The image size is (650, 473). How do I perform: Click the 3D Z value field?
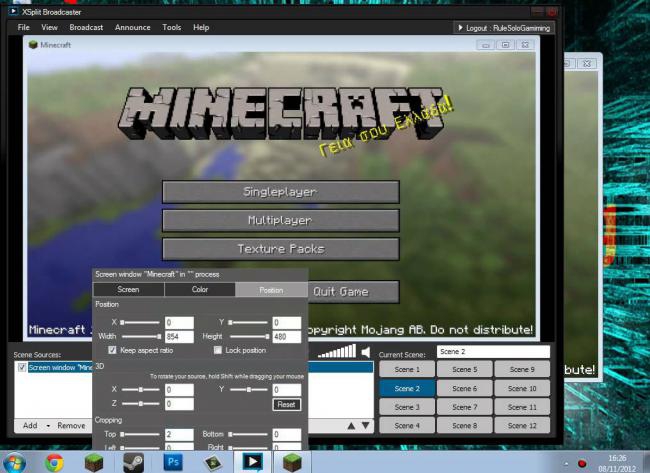179,404
